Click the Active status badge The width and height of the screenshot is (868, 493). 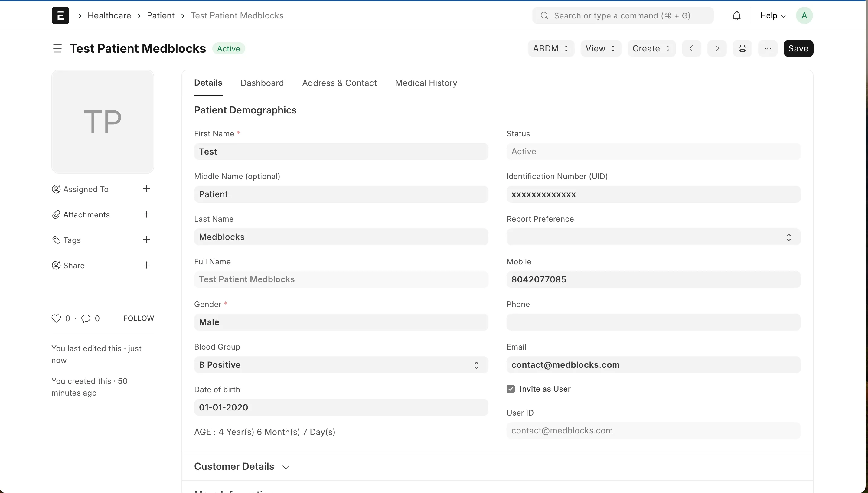pyautogui.click(x=229, y=48)
